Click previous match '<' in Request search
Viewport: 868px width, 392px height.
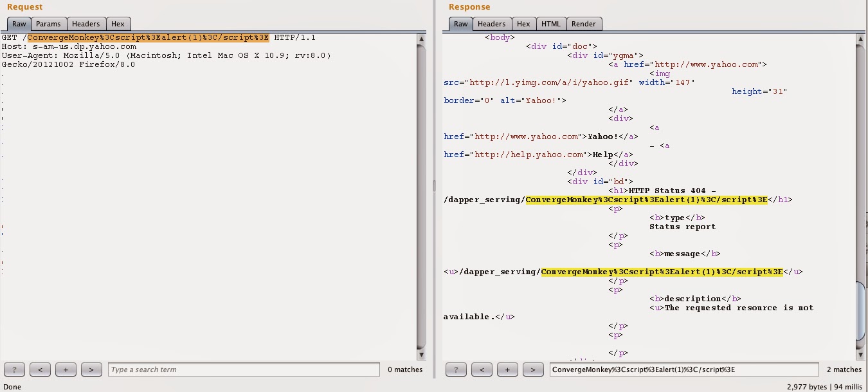[40, 369]
